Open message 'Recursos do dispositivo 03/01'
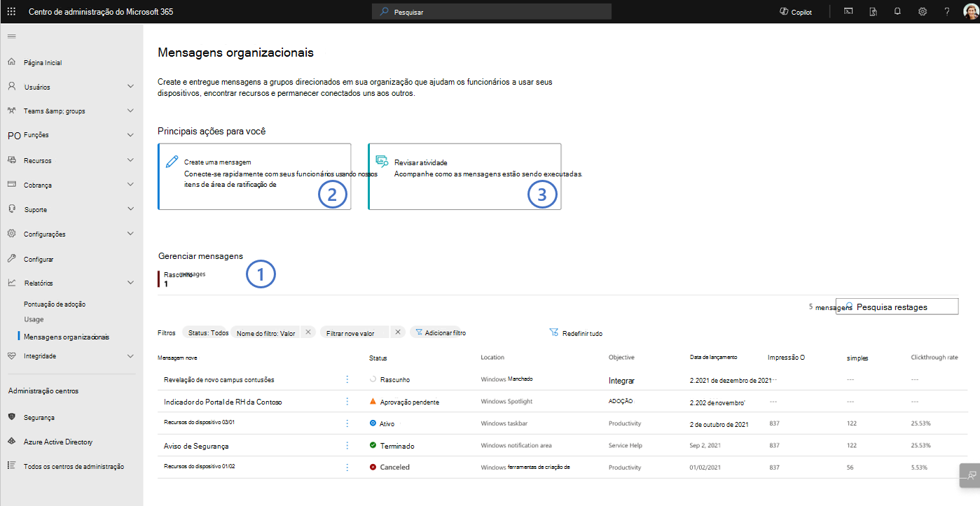The image size is (980, 506). (x=199, y=423)
